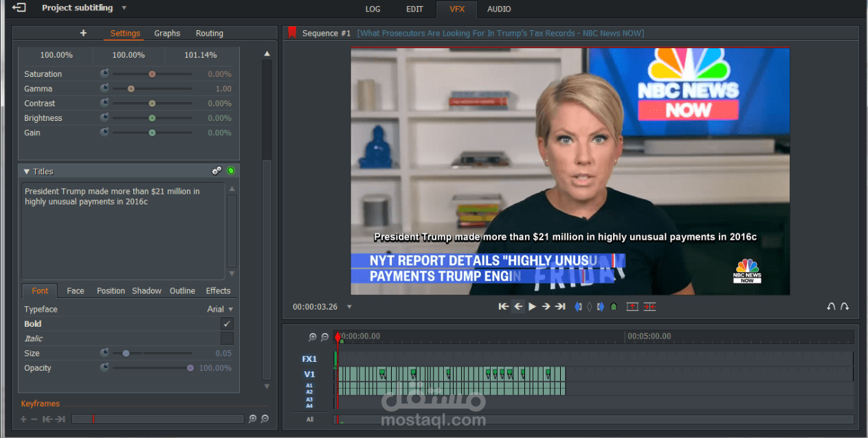Viewport: 868px width, 438px height.
Task: Click the exit project icon
Action: click(20, 8)
